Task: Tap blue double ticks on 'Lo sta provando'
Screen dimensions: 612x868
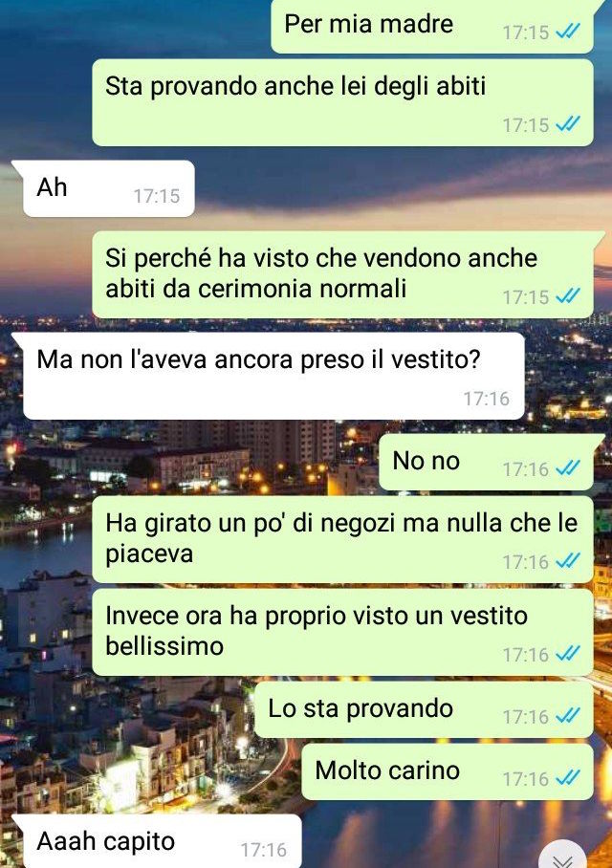Action: point(568,716)
